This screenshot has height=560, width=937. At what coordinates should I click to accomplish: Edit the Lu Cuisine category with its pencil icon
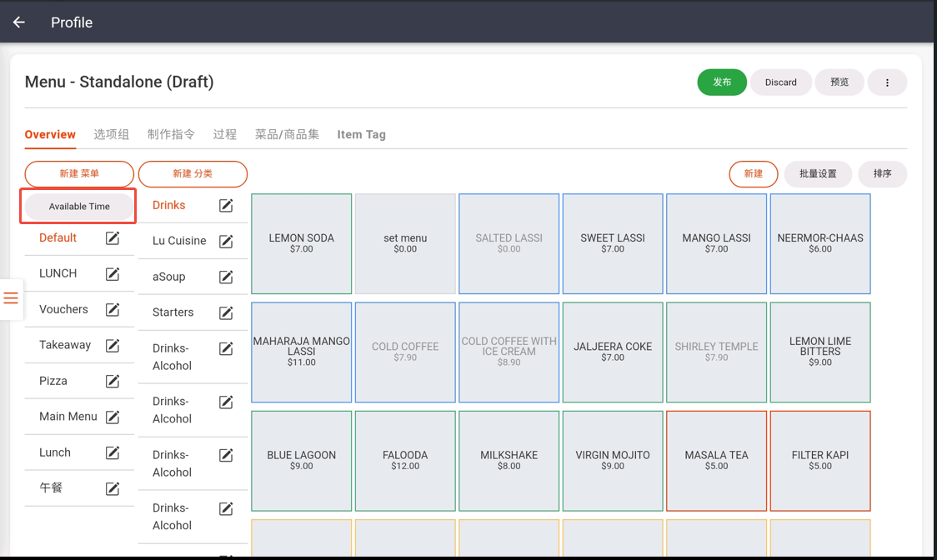click(226, 242)
